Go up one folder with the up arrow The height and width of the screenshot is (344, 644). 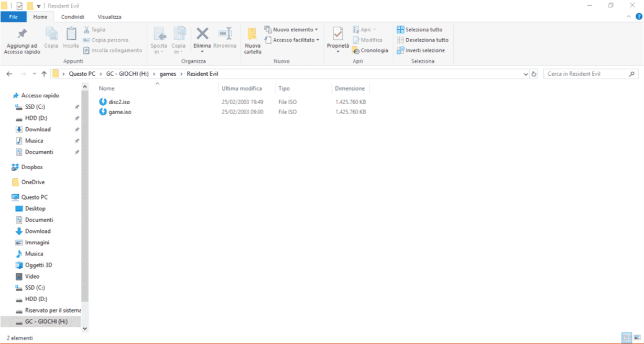click(x=44, y=74)
